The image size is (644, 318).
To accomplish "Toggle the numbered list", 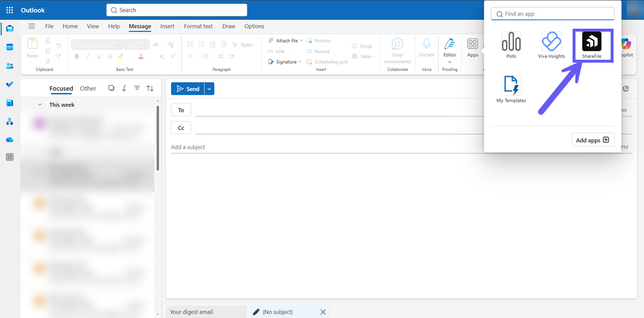I will [201, 45].
